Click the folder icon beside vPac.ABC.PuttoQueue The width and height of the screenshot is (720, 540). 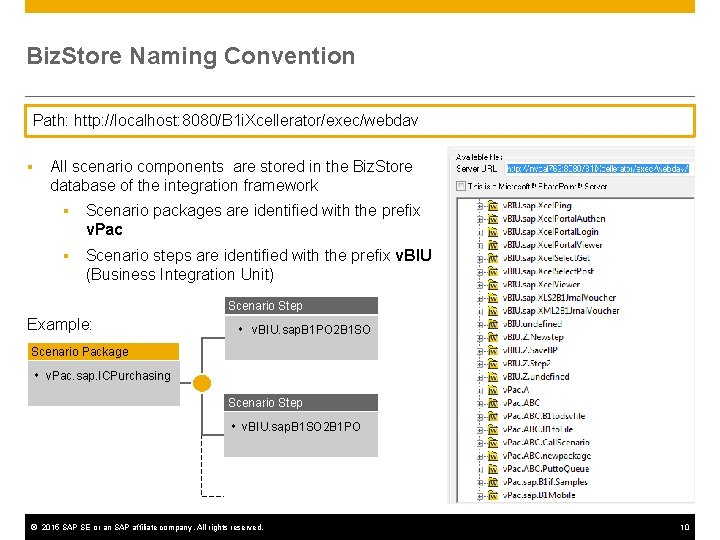point(493,469)
